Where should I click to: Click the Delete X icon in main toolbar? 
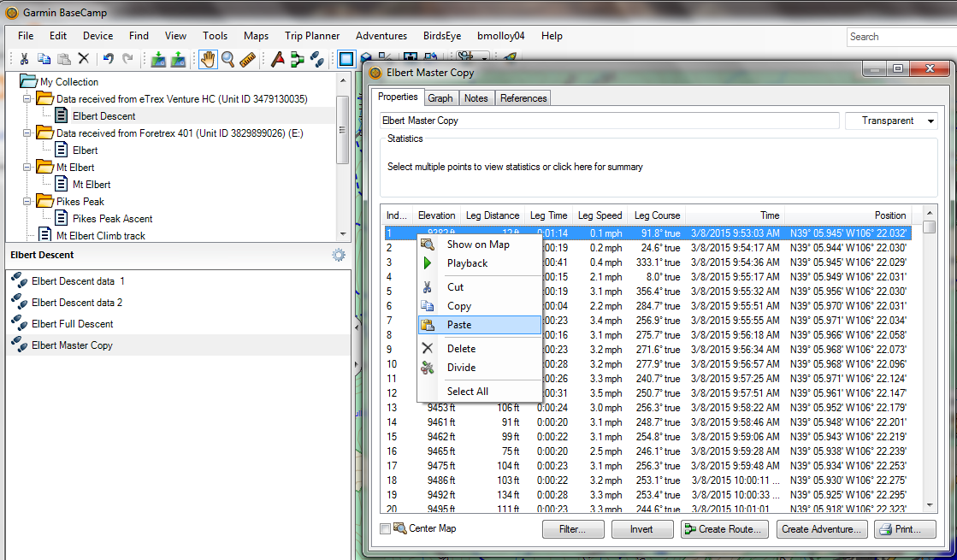84,59
